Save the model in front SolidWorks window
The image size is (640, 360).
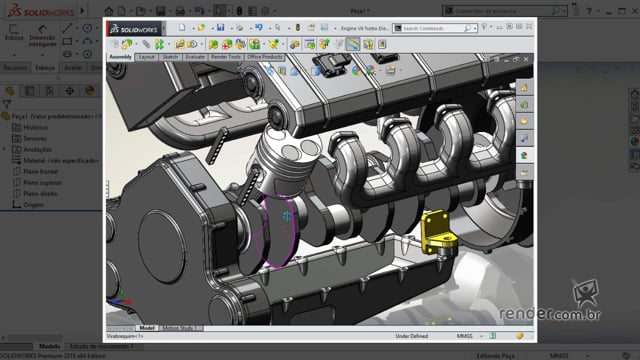click(x=220, y=28)
